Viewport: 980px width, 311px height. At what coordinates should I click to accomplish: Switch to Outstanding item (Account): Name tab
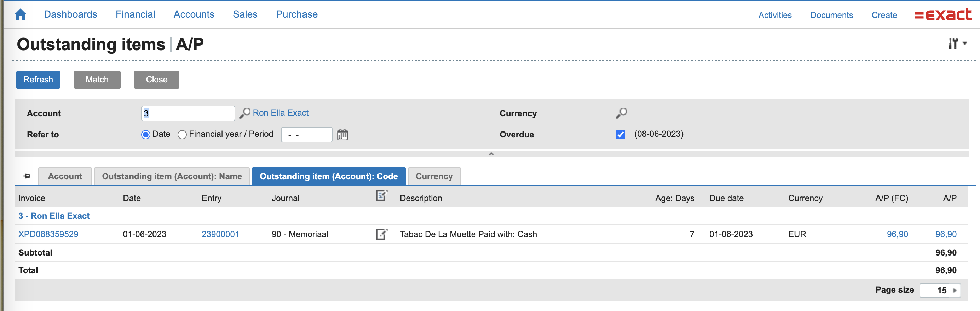[x=172, y=176]
